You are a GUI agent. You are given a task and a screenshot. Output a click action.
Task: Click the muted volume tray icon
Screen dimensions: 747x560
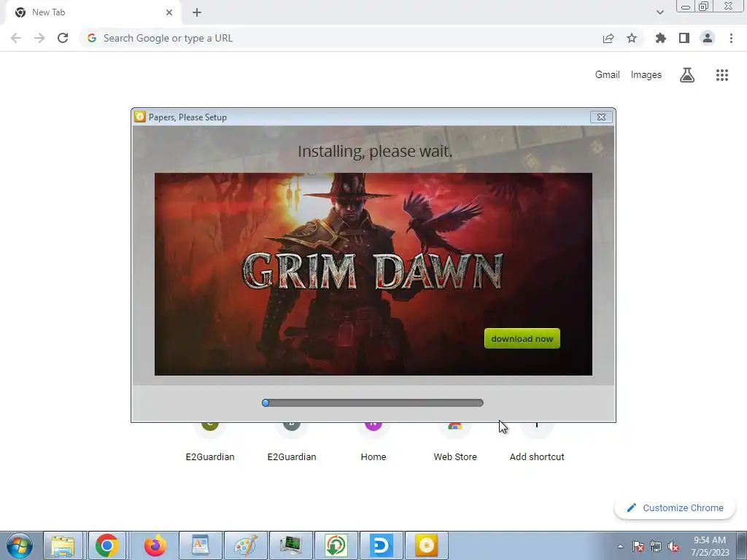[673, 546]
